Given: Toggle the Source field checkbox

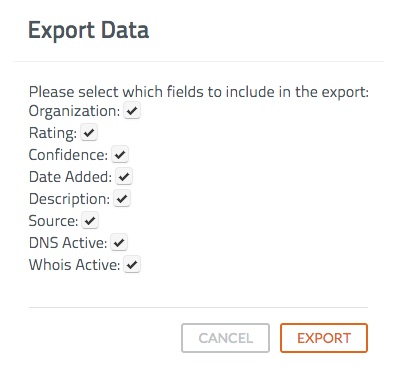Looking at the screenshot, I should [90, 220].
